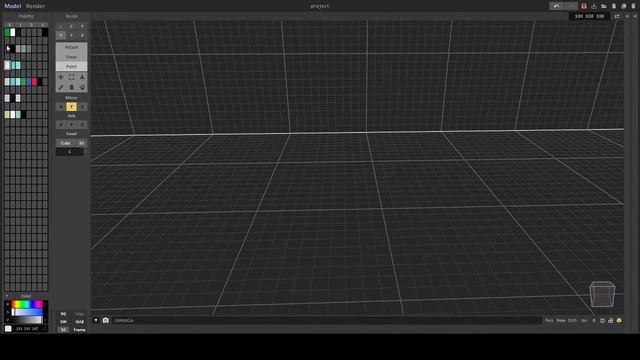Choose the F face brush type
This screenshot has width=640, height=360.
71,36
